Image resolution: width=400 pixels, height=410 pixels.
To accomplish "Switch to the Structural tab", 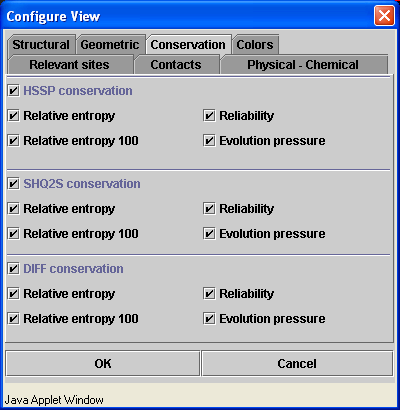I will [x=41, y=44].
